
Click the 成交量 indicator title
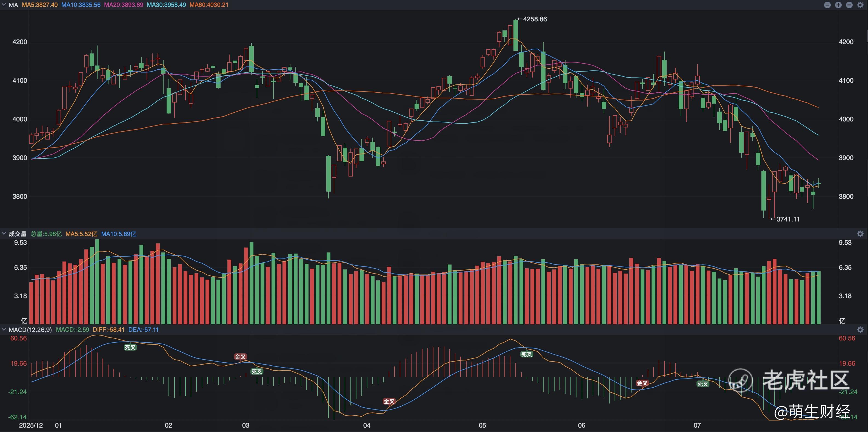[18, 234]
